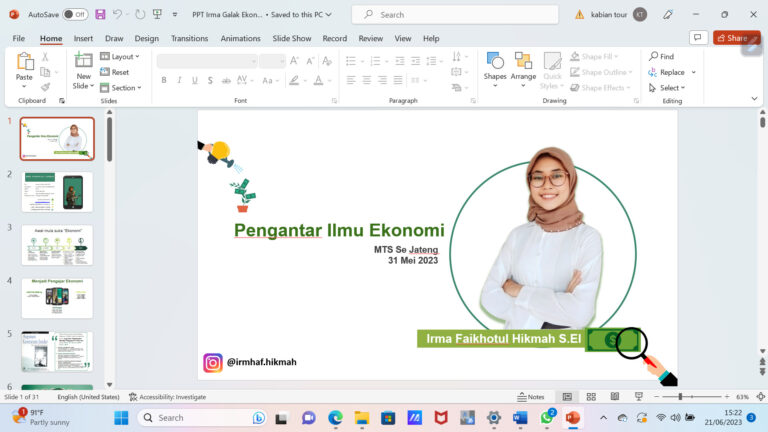Viewport: 768px width, 432px height.
Task: Expand the Layout dropdown
Action: [122, 57]
